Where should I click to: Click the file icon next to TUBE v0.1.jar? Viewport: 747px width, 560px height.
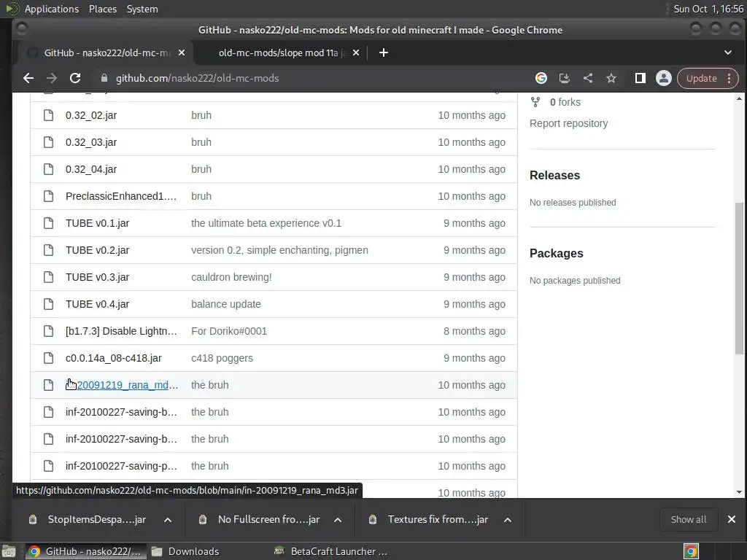click(49, 223)
